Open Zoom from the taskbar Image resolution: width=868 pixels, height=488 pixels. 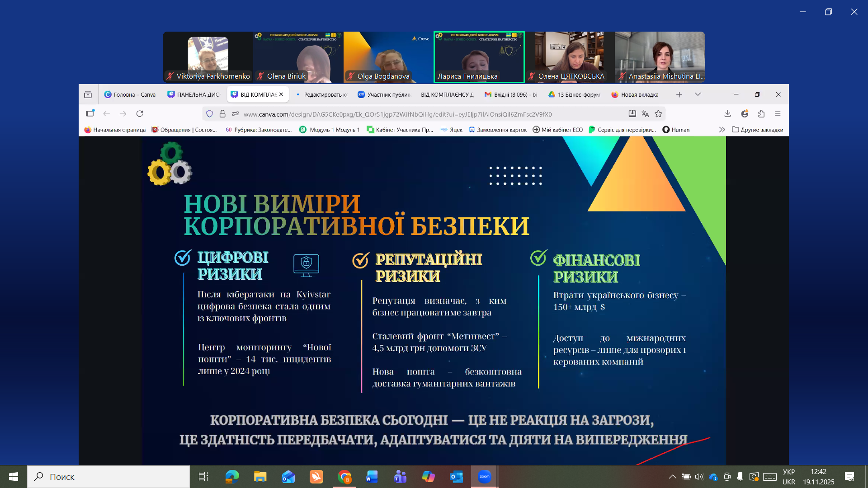484,477
